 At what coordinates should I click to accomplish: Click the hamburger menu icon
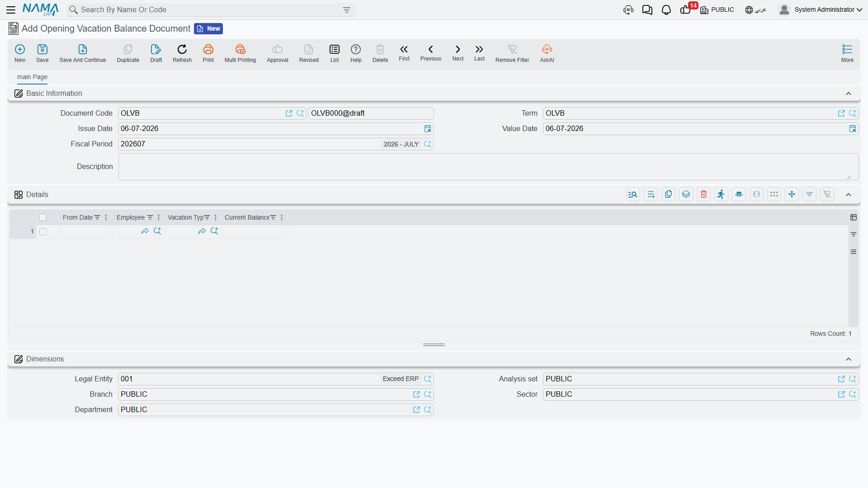pyautogui.click(x=11, y=9)
